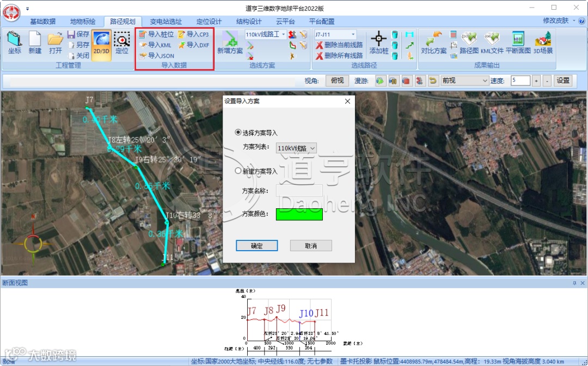The width and height of the screenshot is (588, 366).
Task: Open the 修改皮肤 skin menu
Action: (559, 21)
